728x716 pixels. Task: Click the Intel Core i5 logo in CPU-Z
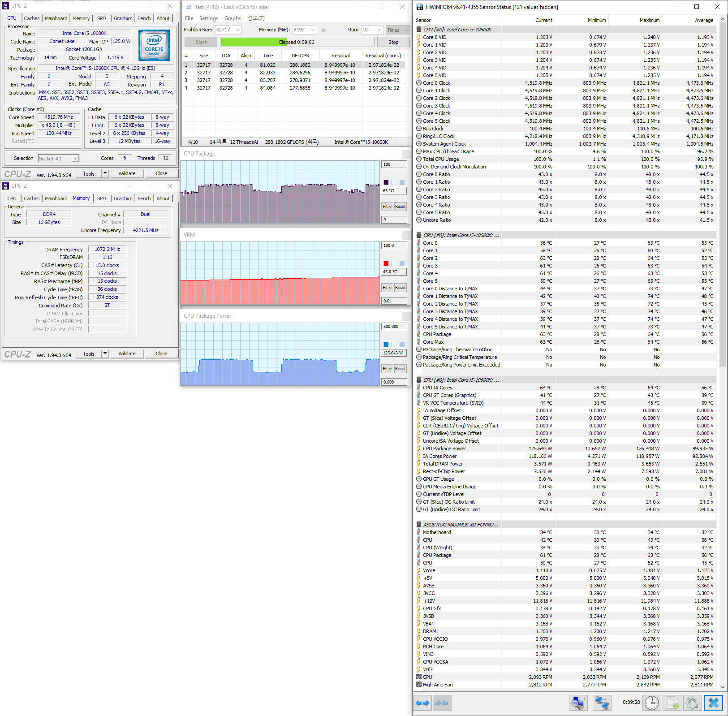[154, 45]
